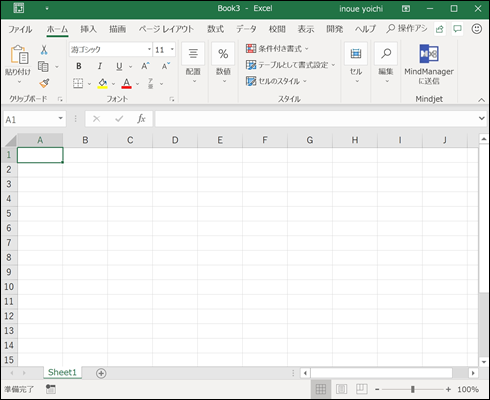Confirm entry with formula bar checkmark
This screenshot has height=400, width=490.
coord(119,119)
